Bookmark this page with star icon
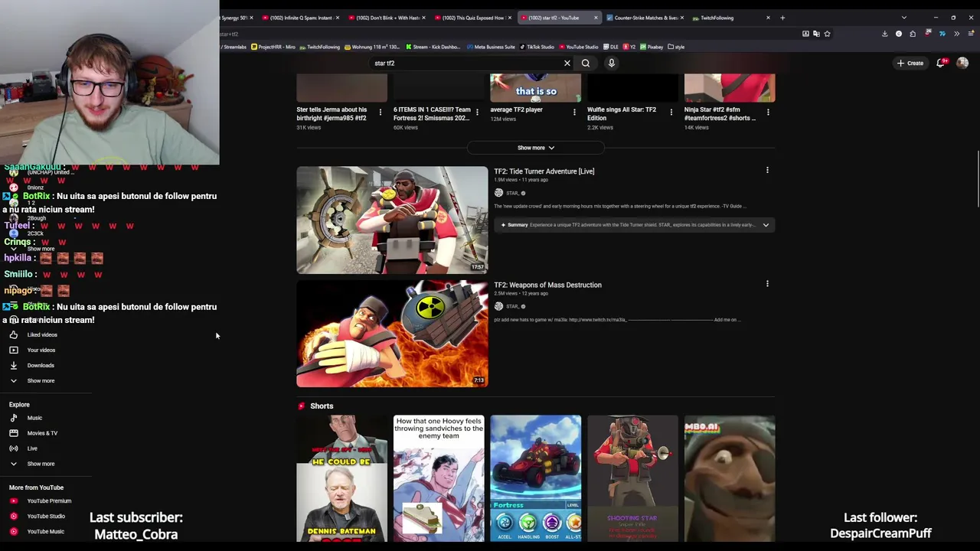Viewport: 980px width, 551px height. pyautogui.click(x=827, y=34)
